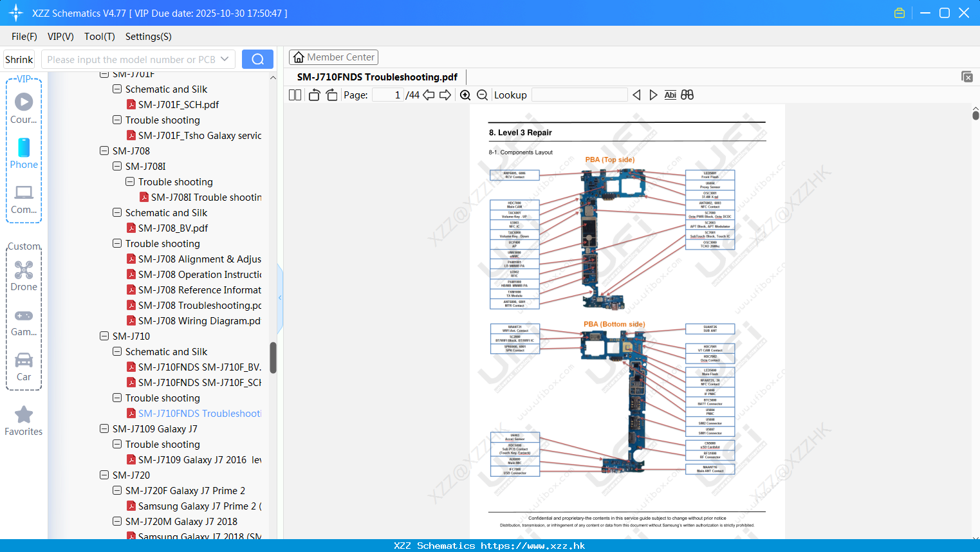The image size is (980, 552).
Task: Open SM-J708I Trouble shooting file
Action: pos(200,197)
